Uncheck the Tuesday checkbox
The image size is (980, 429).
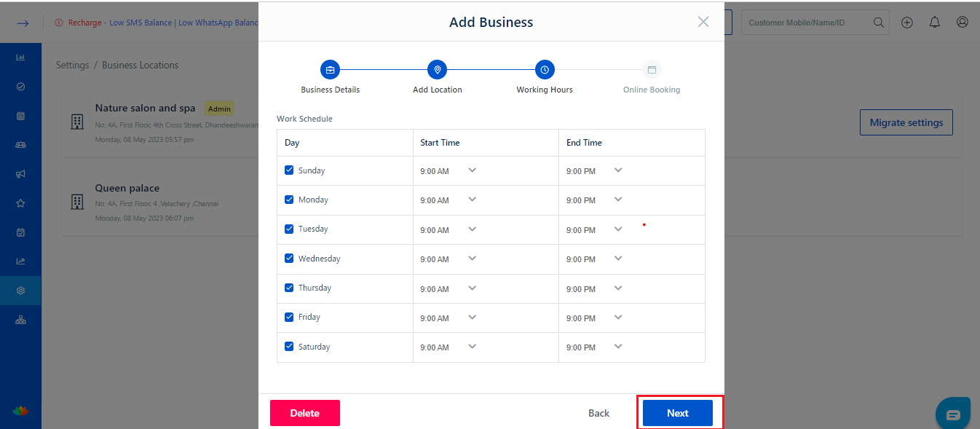click(289, 228)
